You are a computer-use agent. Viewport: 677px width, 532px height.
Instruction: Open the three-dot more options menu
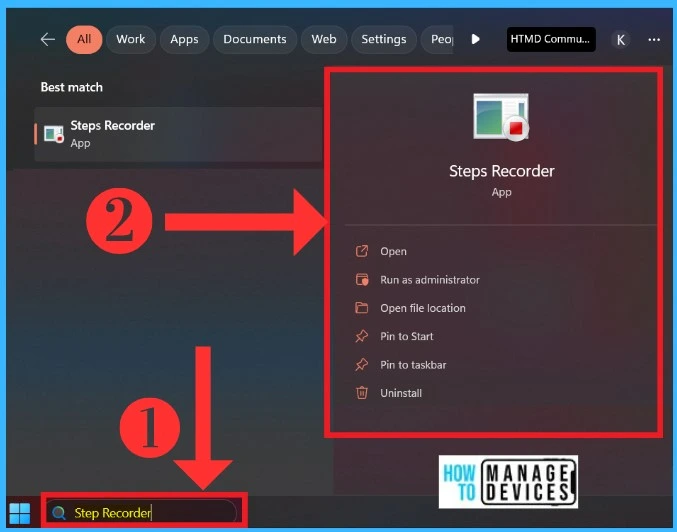654,39
